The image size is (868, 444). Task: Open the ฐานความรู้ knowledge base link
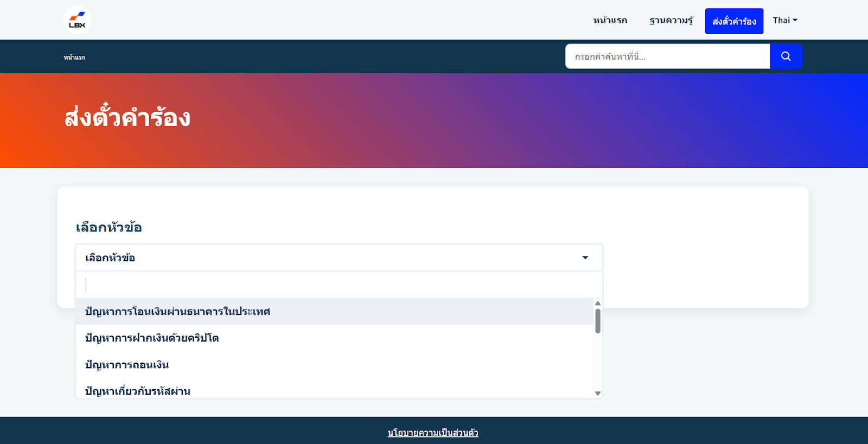point(671,21)
